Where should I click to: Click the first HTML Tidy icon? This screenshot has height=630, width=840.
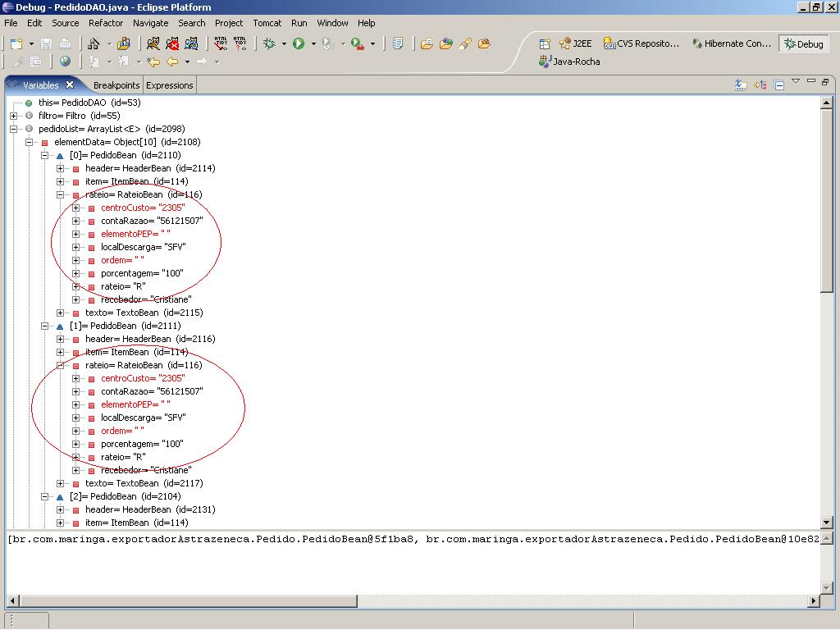pyautogui.click(x=220, y=43)
